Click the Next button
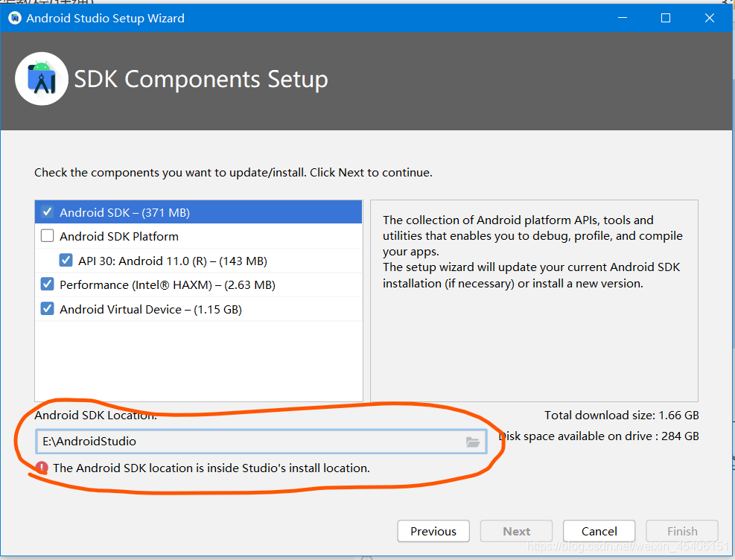735x560 pixels. tap(517, 531)
